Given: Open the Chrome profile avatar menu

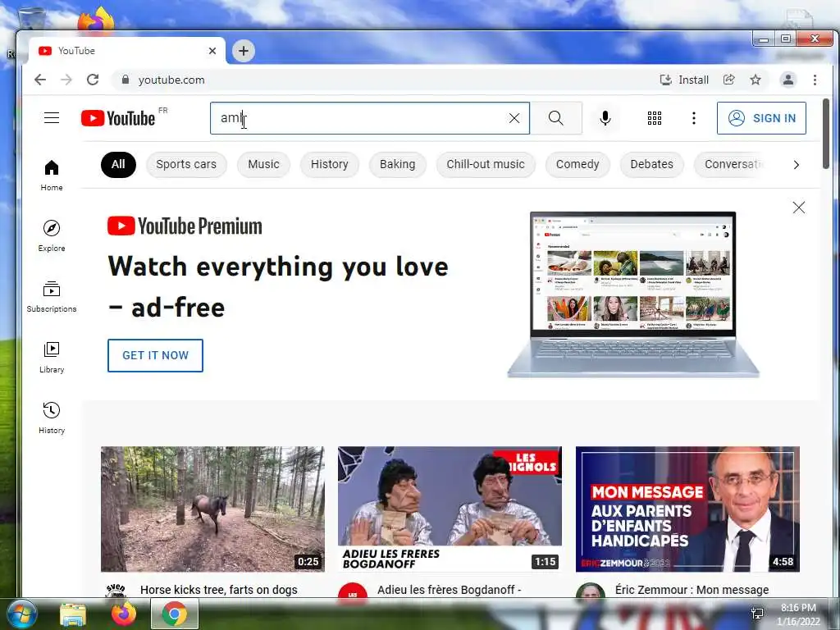Looking at the screenshot, I should [x=788, y=80].
